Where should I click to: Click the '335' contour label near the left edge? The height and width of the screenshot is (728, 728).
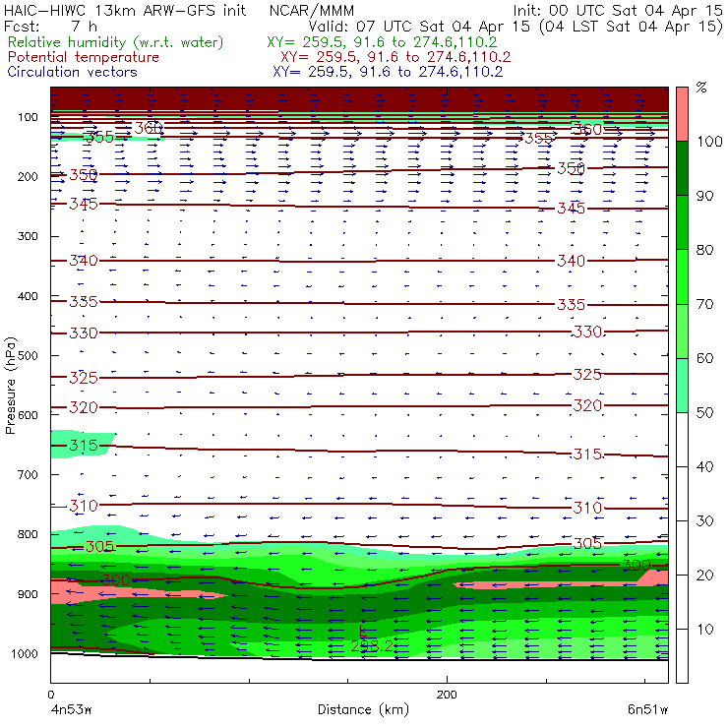pyautogui.click(x=84, y=302)
